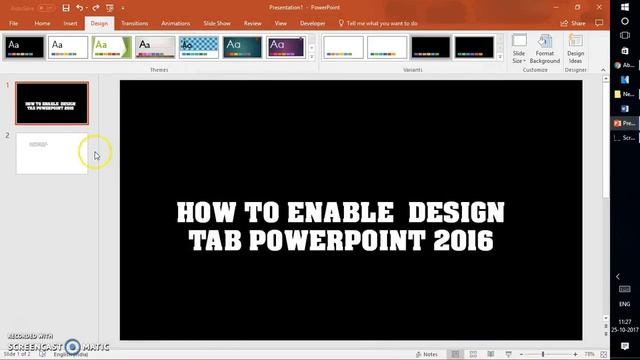This screenshot has height=360, width=640.
Task: Select the fourth variant, the last black one
Action: point(474,47)
